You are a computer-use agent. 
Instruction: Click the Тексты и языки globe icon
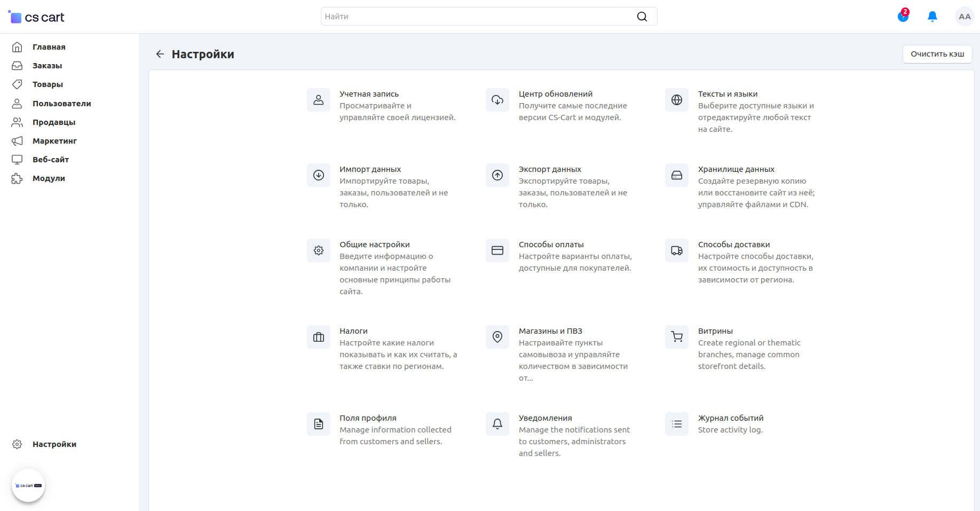(677, 100)
